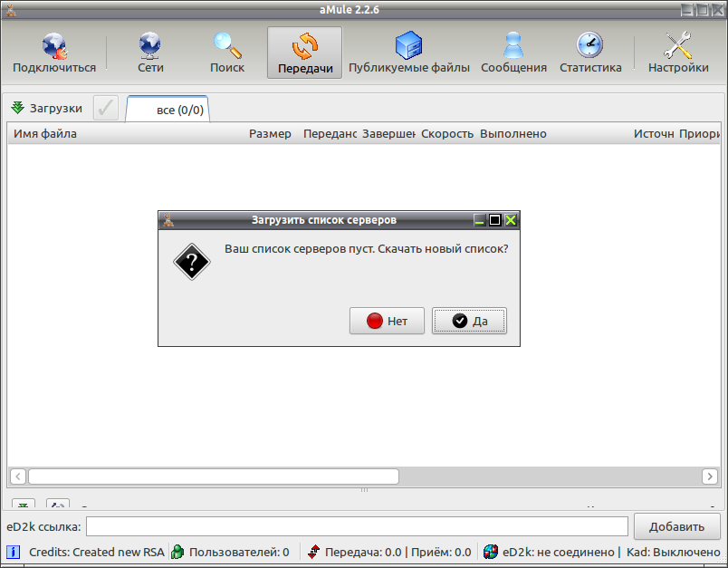The height and width of the screenshot is (568, 728).
Task: Click the eD2k: не соединено status text
Action: (x=559, y=552)
